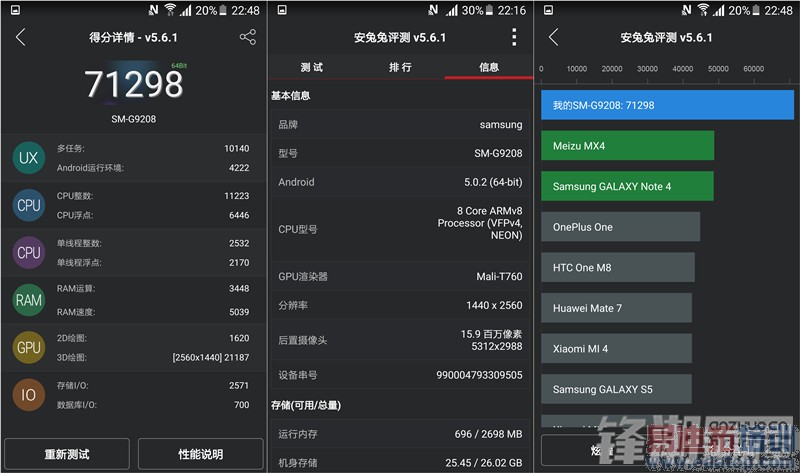Tap the 存储(可用/总量) section header
This screenshot has width=800, height=473.
(x=306, y=405)
